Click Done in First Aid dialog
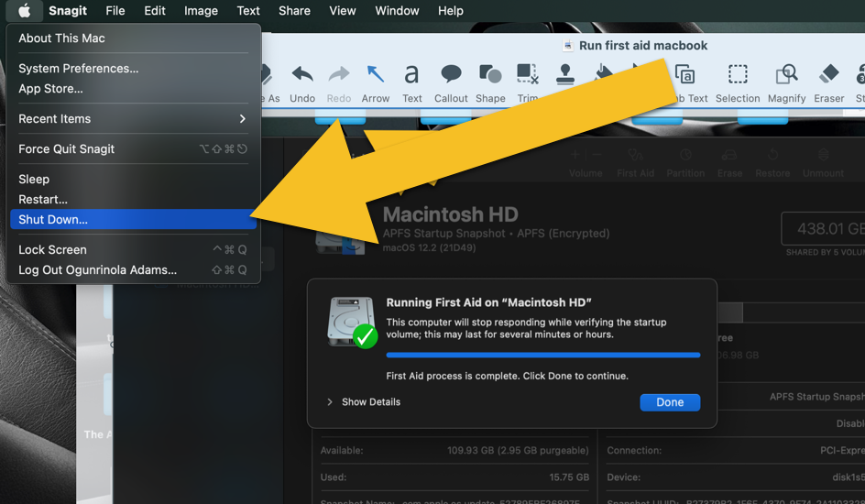This screenshot has height=504, width=865. 670,402
